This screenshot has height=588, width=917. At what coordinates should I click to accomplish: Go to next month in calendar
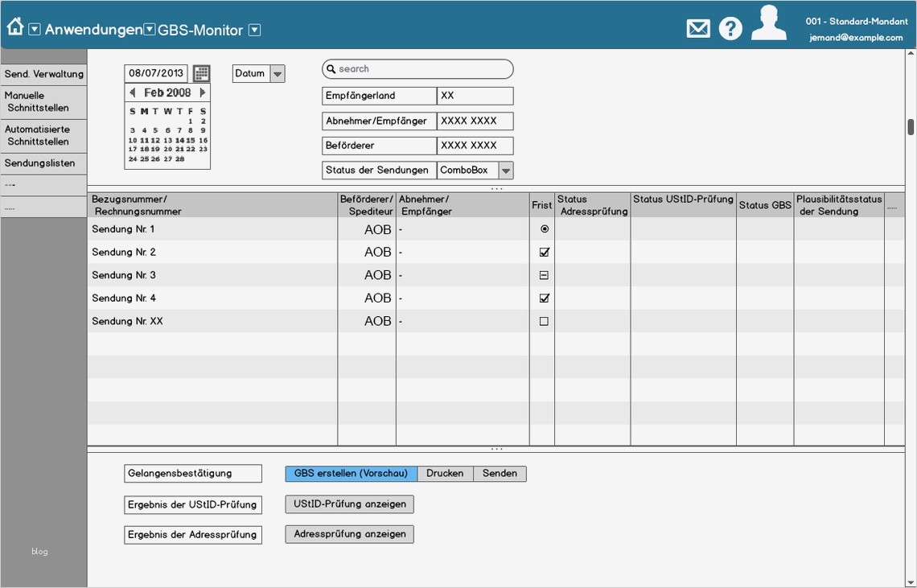click(203, 93)
